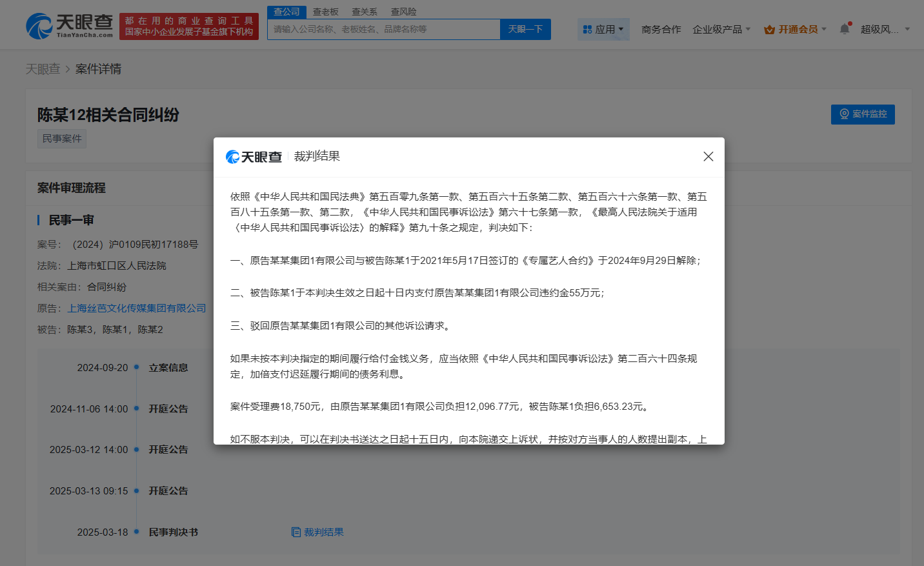Open the 应用 apps grid icon
The image size is (924, 566).
pyautogui.click(x=587, y=29)
